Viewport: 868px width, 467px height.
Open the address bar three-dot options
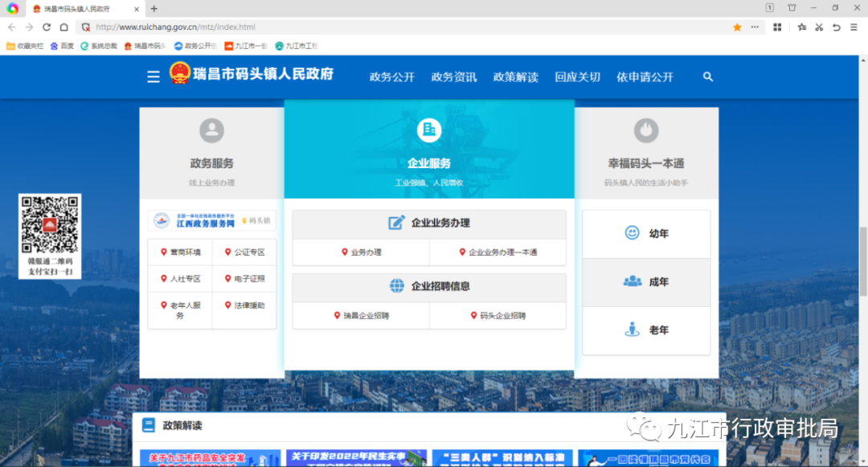[755, 27]
